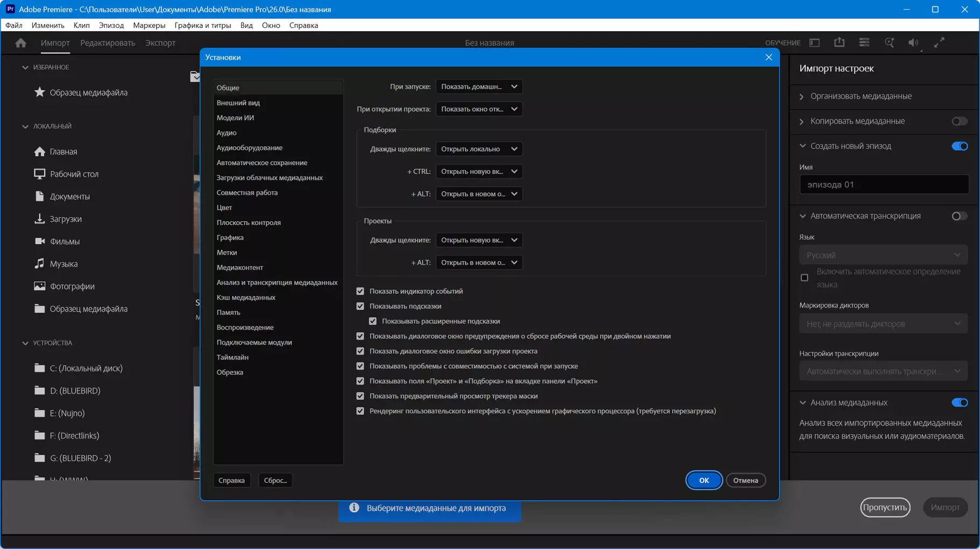Click the speaker audio icon in header
This screenshot has width=980, height=549.
tap(914, 43)
